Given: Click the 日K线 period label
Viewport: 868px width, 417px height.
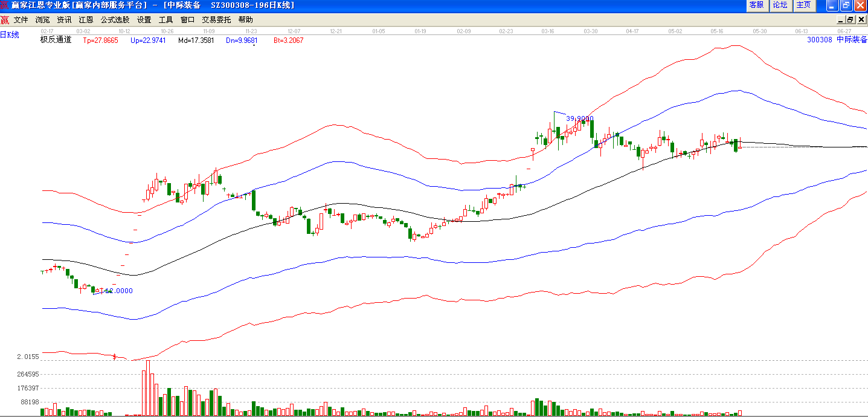Looking at the screenshot, I should [x=10, y=35].
